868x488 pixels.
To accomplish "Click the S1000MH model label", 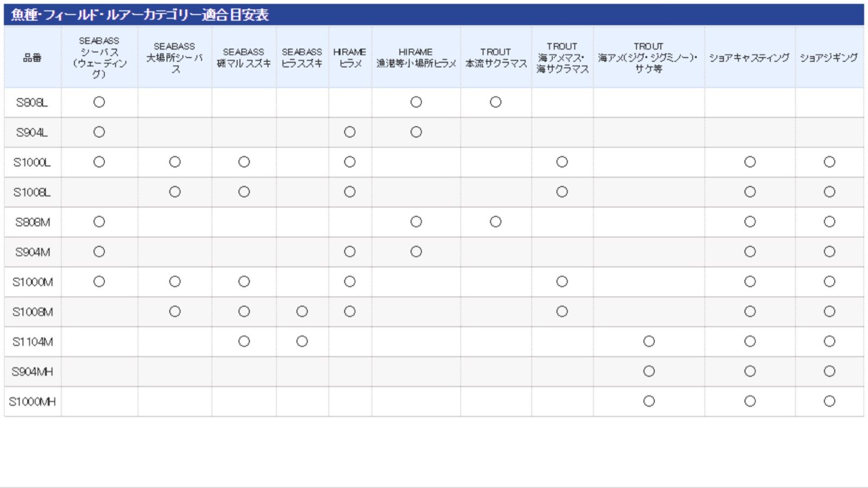I will point(32,402).
